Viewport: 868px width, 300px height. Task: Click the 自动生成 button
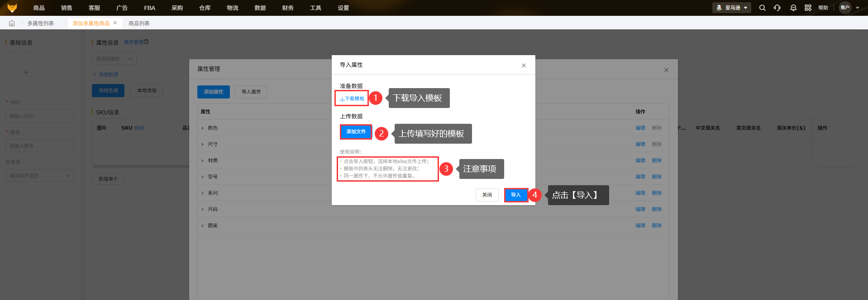pyautogui.click(x=108, y=90)
